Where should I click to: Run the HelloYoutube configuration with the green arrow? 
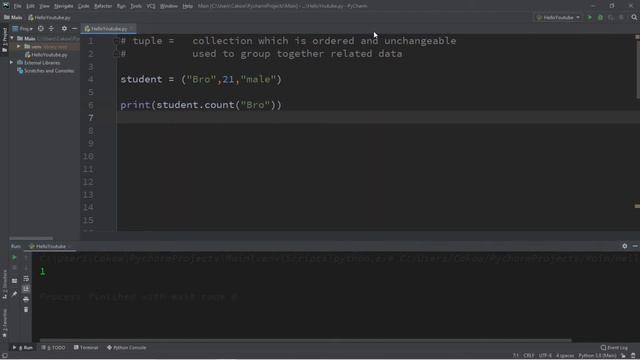coord(589,18)
